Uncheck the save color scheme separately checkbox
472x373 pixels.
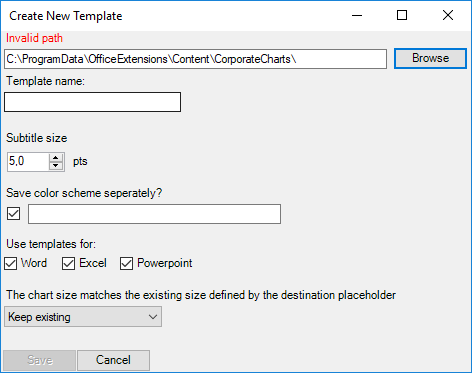(x=14, y=214)
